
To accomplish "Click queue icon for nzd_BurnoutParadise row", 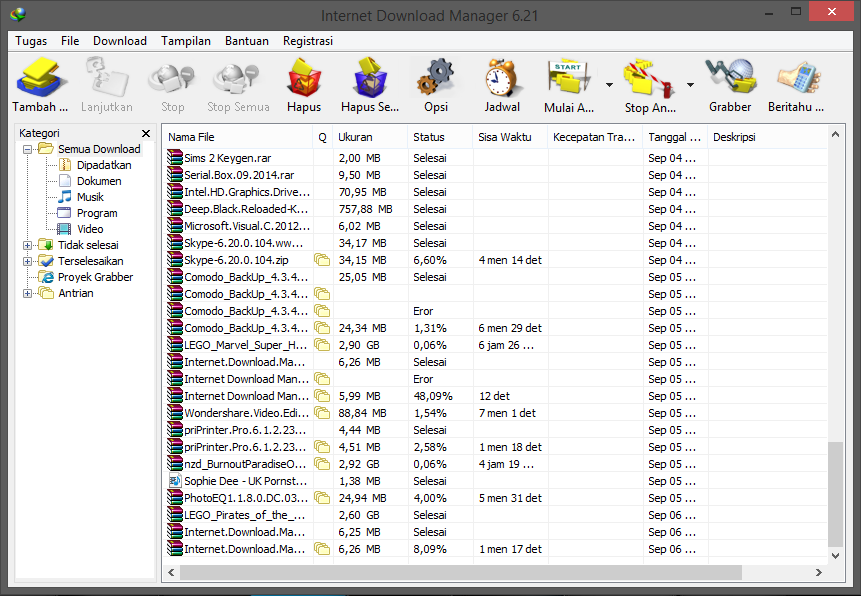I will coord(322,464).
